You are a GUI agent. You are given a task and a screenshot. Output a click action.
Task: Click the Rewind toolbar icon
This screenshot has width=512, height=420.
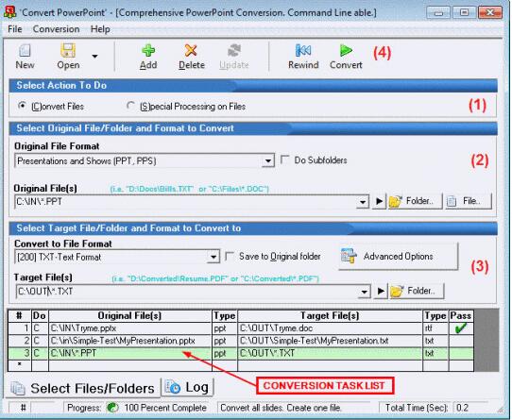303,51
